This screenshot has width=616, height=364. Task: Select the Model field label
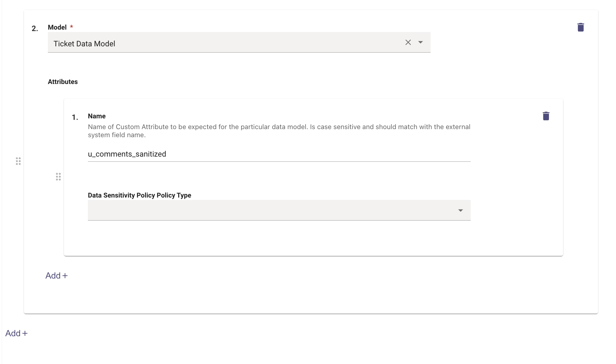pyautogui.click(x=57, y=27)
